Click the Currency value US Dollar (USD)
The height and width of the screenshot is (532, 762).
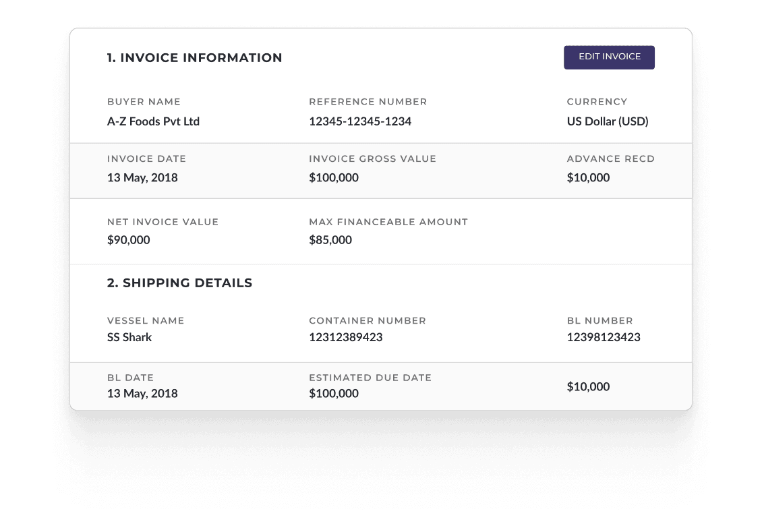click(607, 121)
